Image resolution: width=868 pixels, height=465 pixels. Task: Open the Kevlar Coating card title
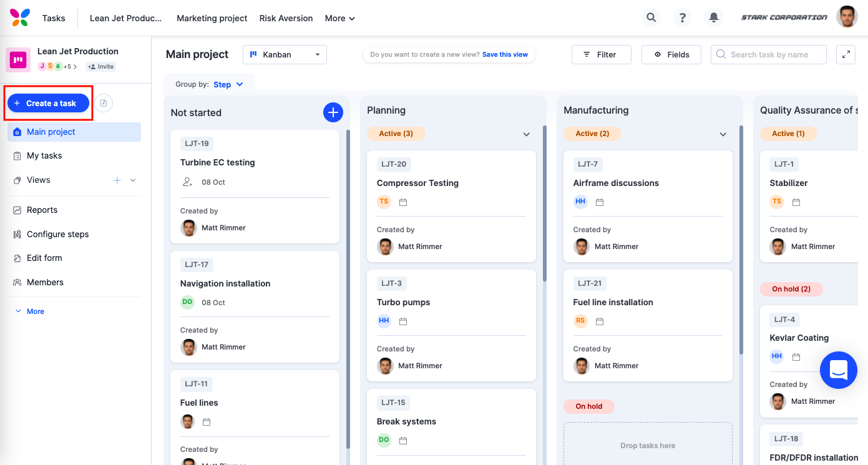pyautogui.click(x=799, y=338)
